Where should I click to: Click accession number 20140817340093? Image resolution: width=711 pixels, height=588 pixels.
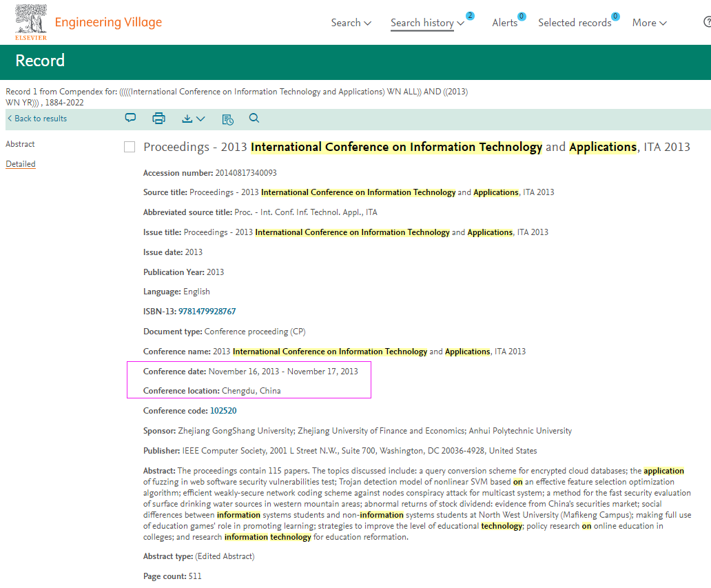pos(246,173)
